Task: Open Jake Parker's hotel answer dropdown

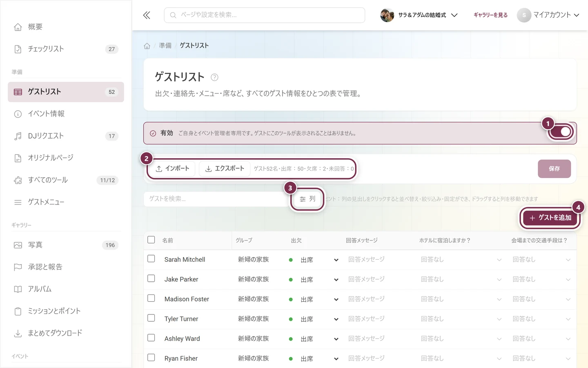Action: click(x=461, y=280)
